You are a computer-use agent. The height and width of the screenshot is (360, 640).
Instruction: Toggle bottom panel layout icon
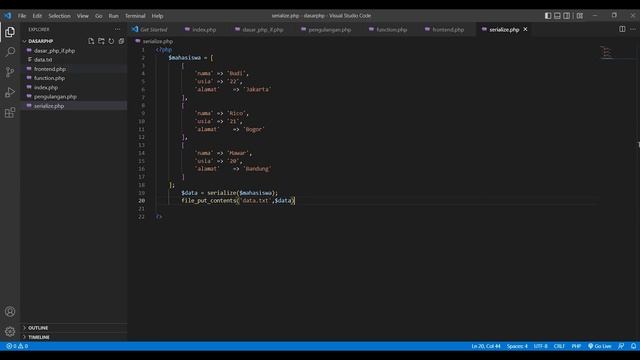coord(557,16)
